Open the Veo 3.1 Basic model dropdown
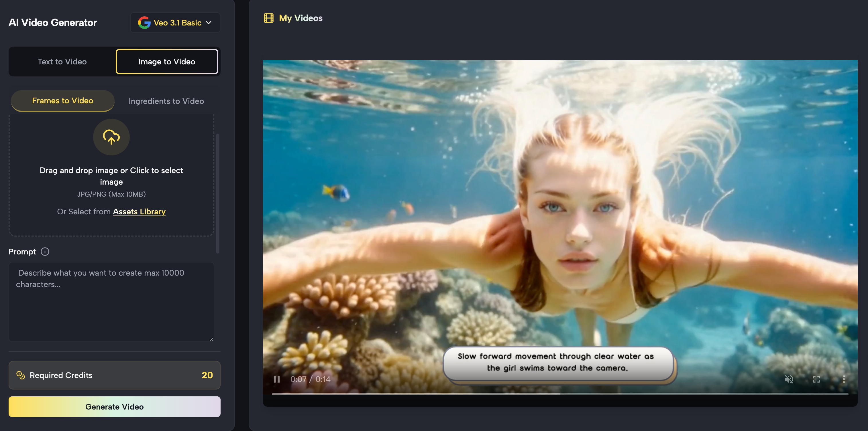 (x=177, y=23)
